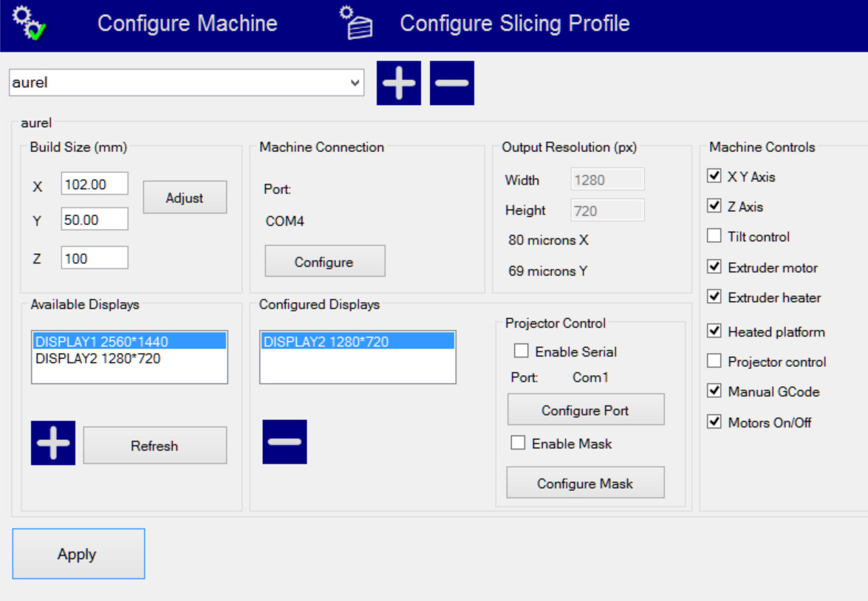Add new machine profile with plus icon
The width and height of the screenshot is (868, 601).
click(x=399, y=83)
